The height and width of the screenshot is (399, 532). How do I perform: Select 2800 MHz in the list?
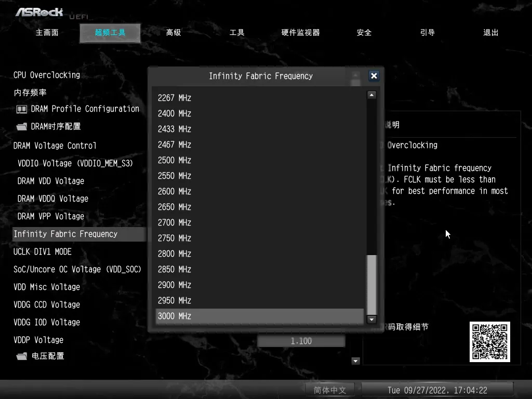point(260,254)
